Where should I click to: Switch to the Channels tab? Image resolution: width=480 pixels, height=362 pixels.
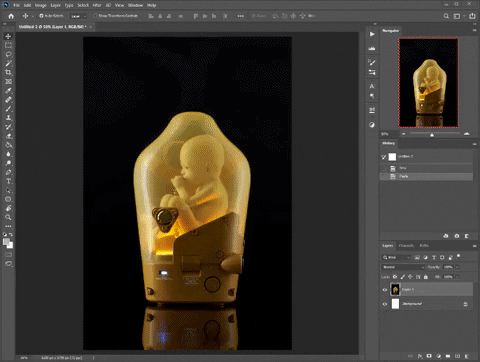click(406, 246)
